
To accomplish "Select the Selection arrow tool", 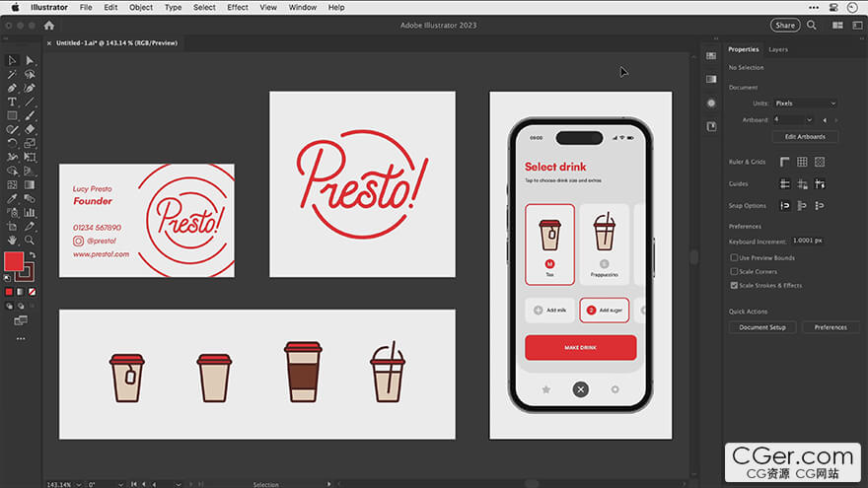I will click(12, 60).
